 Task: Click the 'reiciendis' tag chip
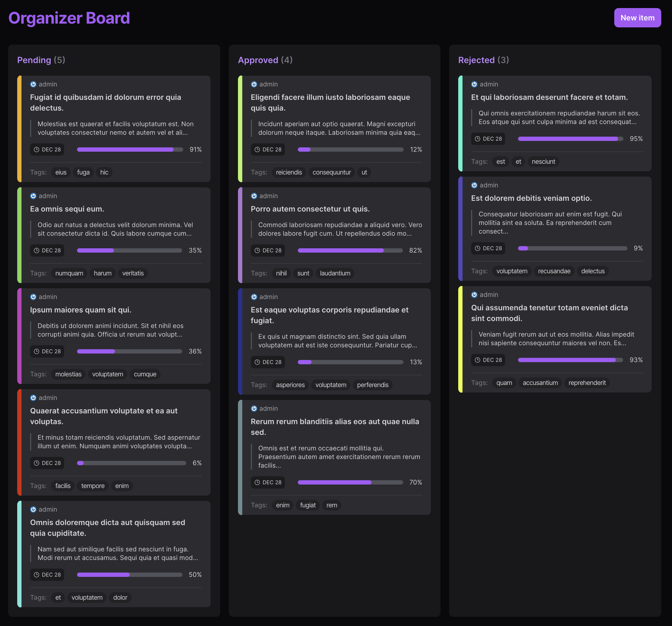(x=289, y=172)
